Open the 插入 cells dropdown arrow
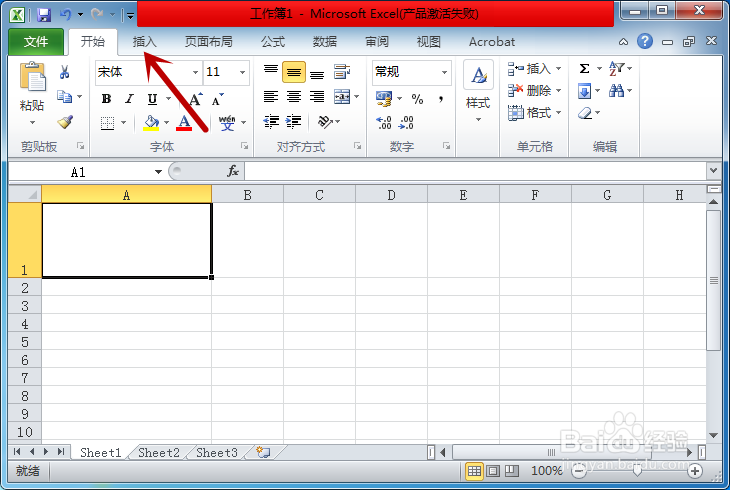 coord(559,69)
